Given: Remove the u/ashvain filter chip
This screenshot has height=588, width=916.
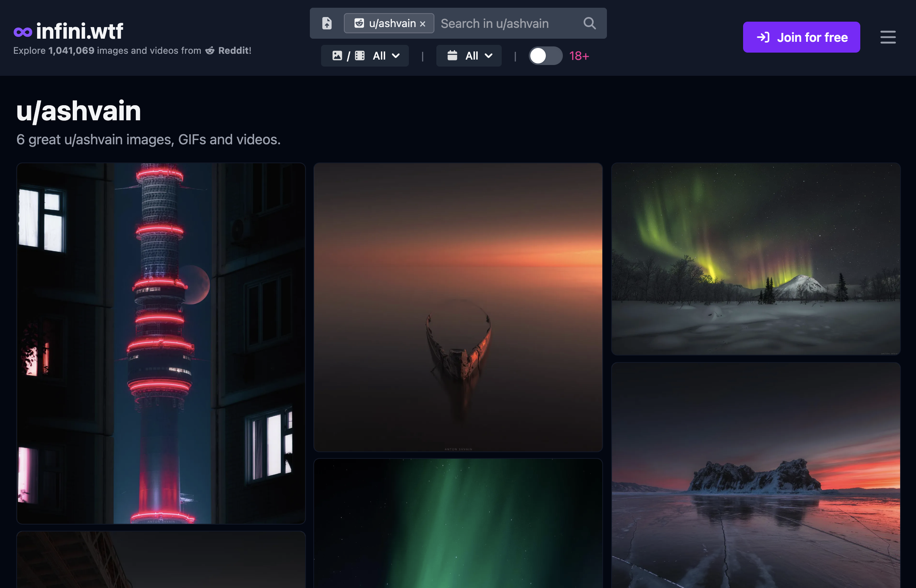Looking at the screenshot, I should [x=422, y=24].
